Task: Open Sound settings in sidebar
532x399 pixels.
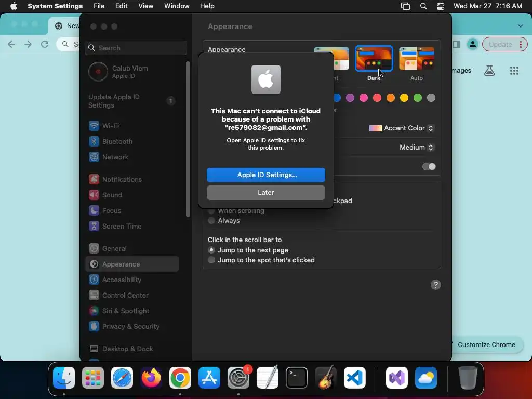Action: coord(132,195)
